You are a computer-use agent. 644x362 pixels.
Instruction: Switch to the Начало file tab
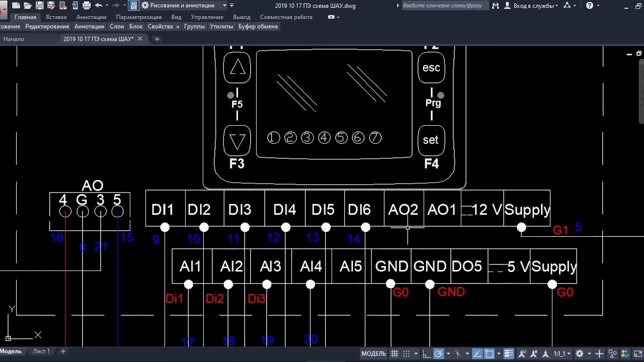14,39
